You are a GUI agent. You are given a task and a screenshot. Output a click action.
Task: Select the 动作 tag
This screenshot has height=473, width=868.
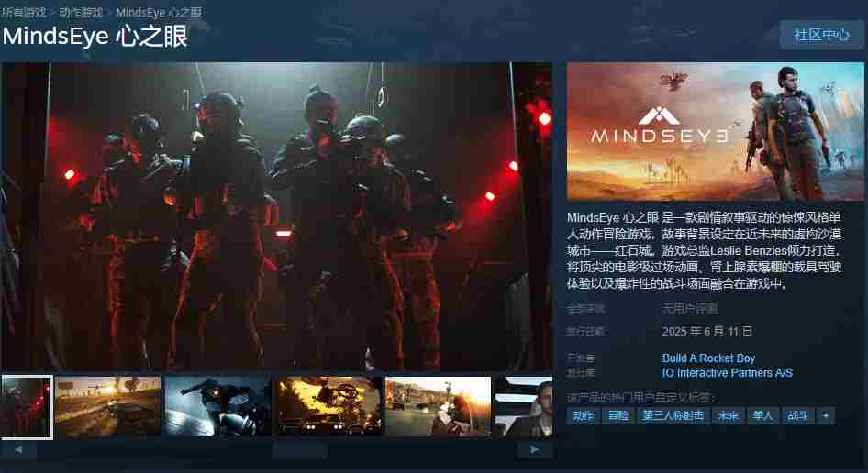pos(584,416)
